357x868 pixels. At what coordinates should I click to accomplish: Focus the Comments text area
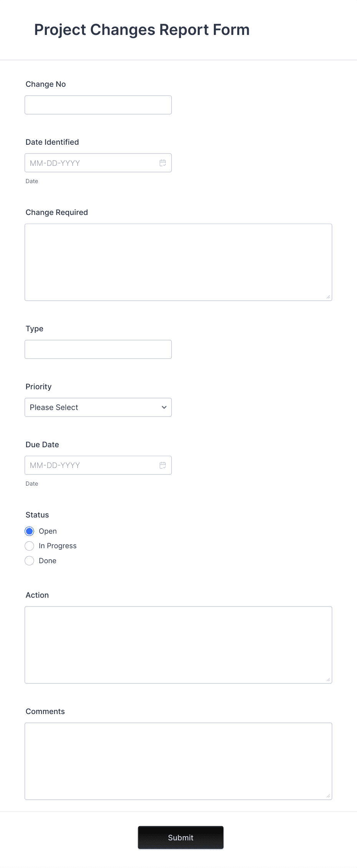pos(178,761)
